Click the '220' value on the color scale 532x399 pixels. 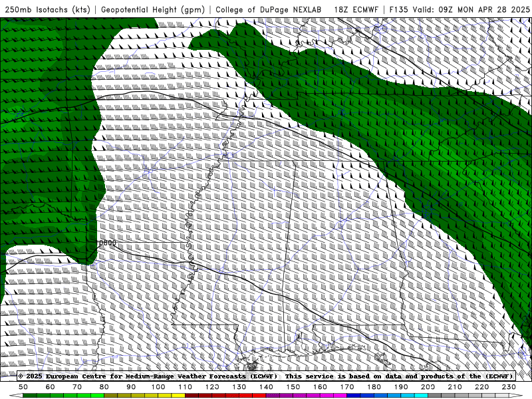pyautogui.click(x=482, y=387)
